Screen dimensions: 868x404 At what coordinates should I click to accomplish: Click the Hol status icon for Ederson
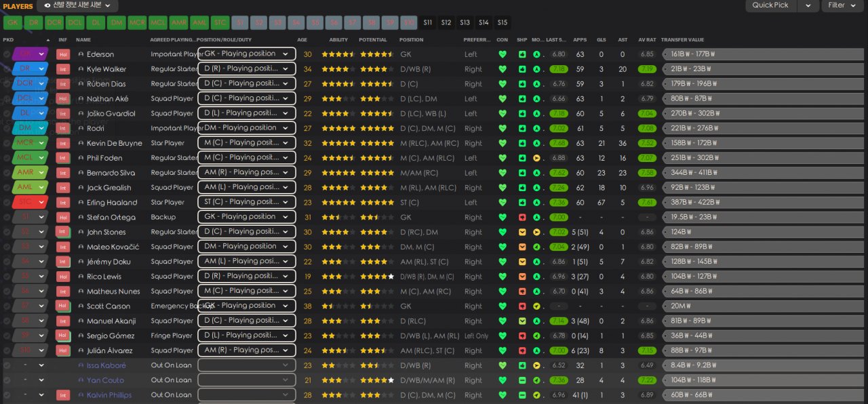(63, 54)
